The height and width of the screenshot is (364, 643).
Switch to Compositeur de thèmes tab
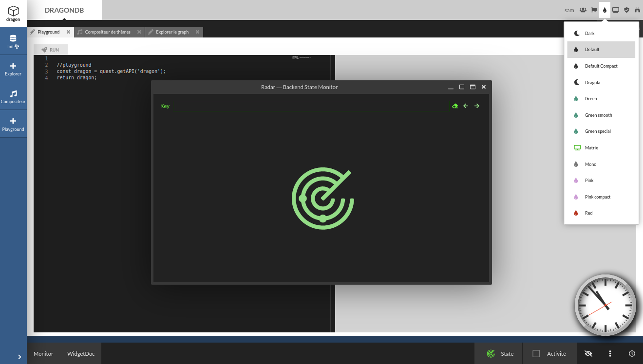[x=108, y=32]
